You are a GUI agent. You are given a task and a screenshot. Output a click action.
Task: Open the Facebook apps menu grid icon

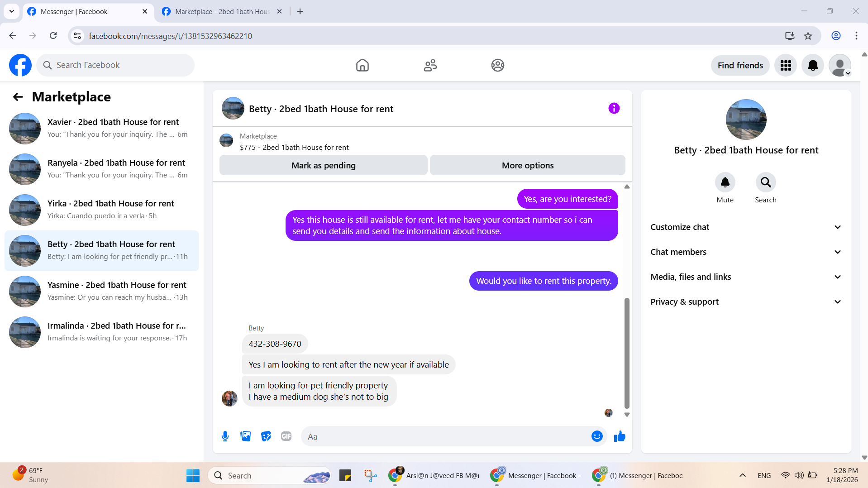pos(786,65)
